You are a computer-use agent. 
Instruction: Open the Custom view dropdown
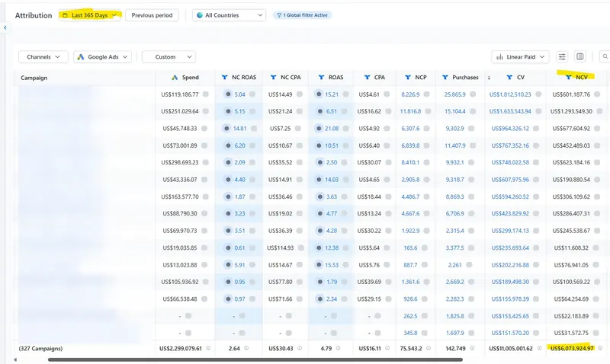click(x=169, y=56)
